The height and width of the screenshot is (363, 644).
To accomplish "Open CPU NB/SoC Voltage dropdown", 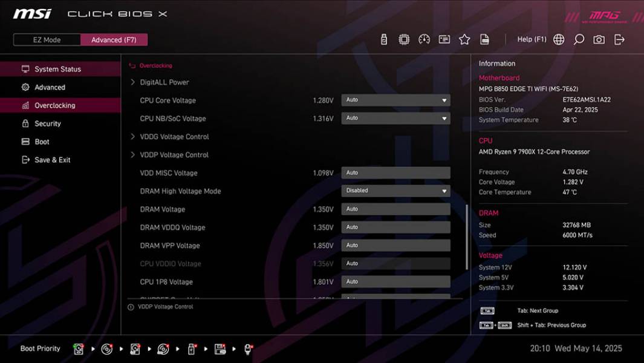I will pos(395,118).
